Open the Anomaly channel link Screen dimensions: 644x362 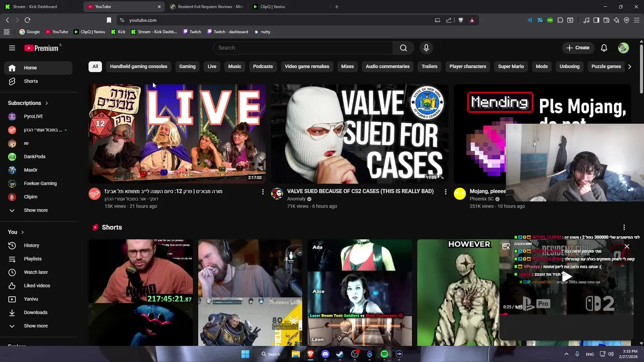pos(296,199)
